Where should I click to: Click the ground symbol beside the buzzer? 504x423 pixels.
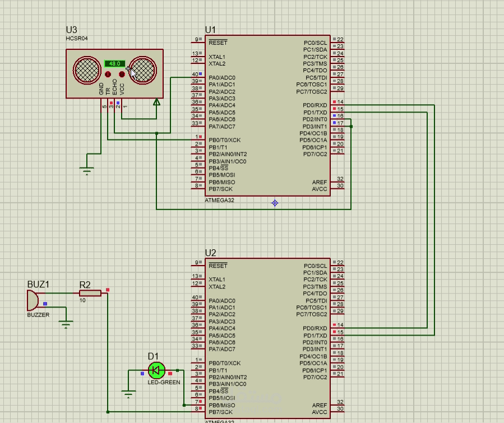click(x=66, y=324)
